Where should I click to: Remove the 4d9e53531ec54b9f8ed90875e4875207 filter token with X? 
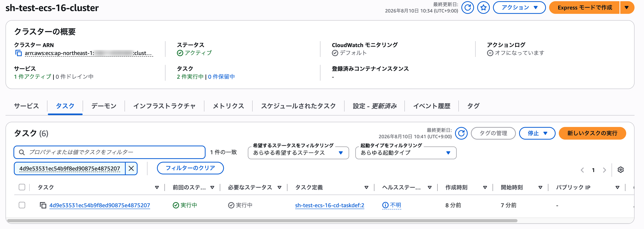click(131, 168)
